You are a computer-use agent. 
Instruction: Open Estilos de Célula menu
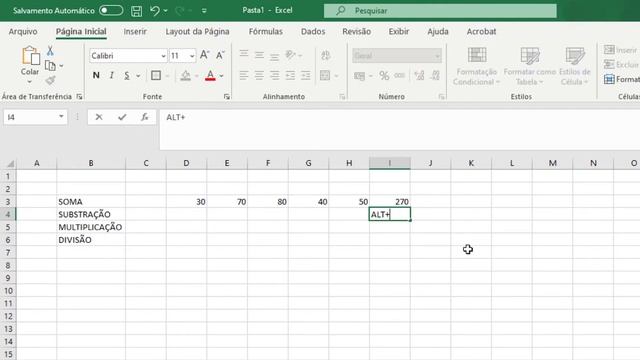click(574, 66)
